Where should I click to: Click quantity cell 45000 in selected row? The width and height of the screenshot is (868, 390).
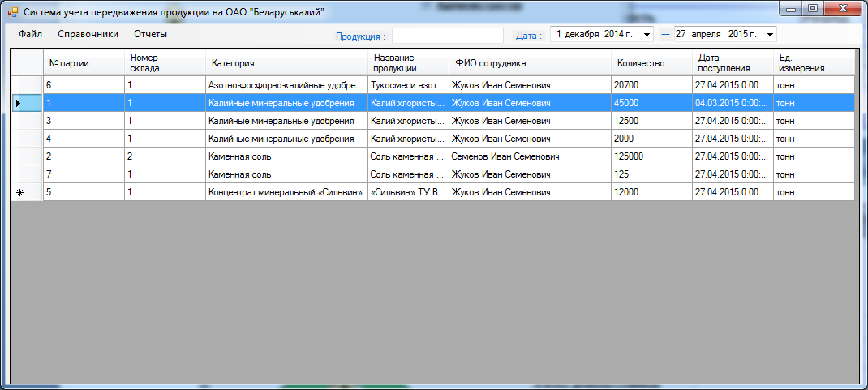coord(651,103)
